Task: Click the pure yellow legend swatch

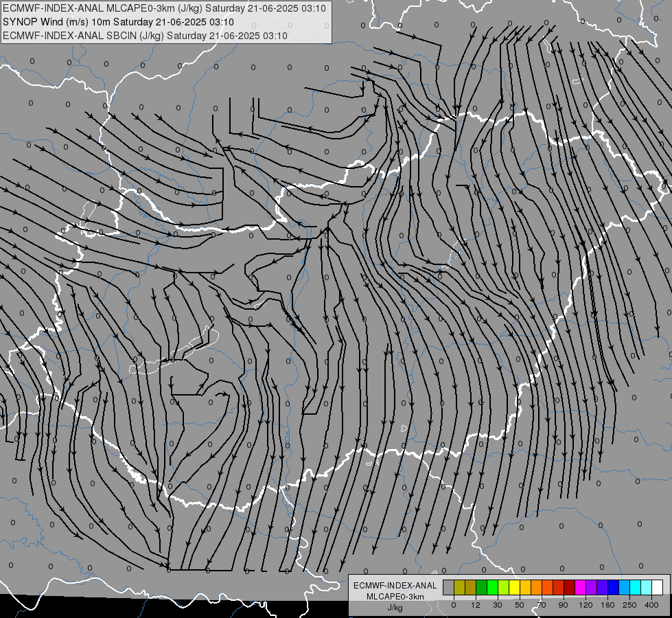Action: point(515,587)
